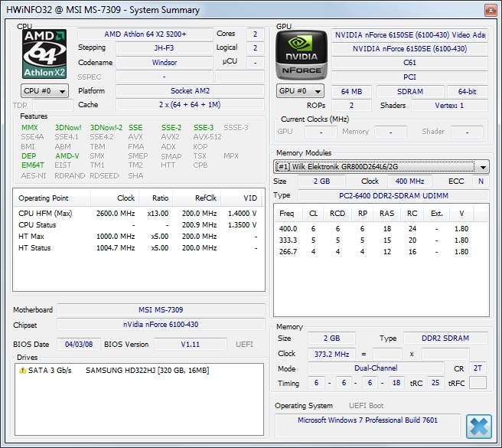Select the CPU Status row

click(x=138, y=225)
